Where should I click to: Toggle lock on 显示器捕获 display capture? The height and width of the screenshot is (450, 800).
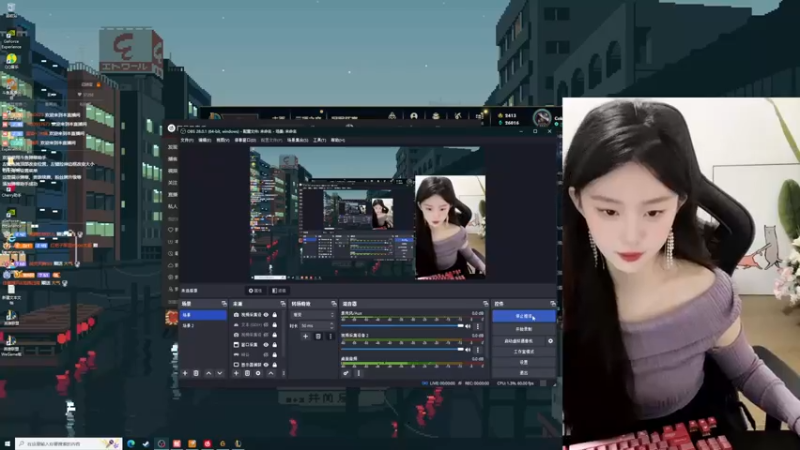pos(274,365)
